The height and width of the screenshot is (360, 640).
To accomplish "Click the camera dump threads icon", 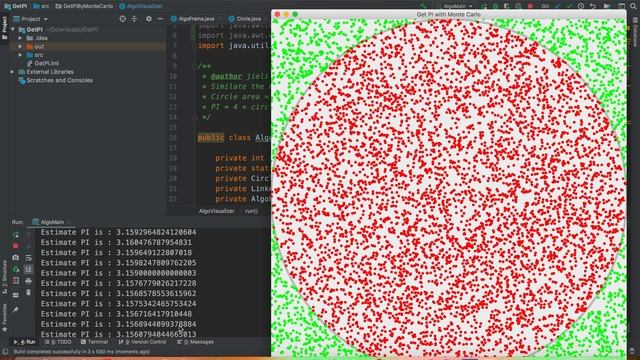I will (16, 258).
